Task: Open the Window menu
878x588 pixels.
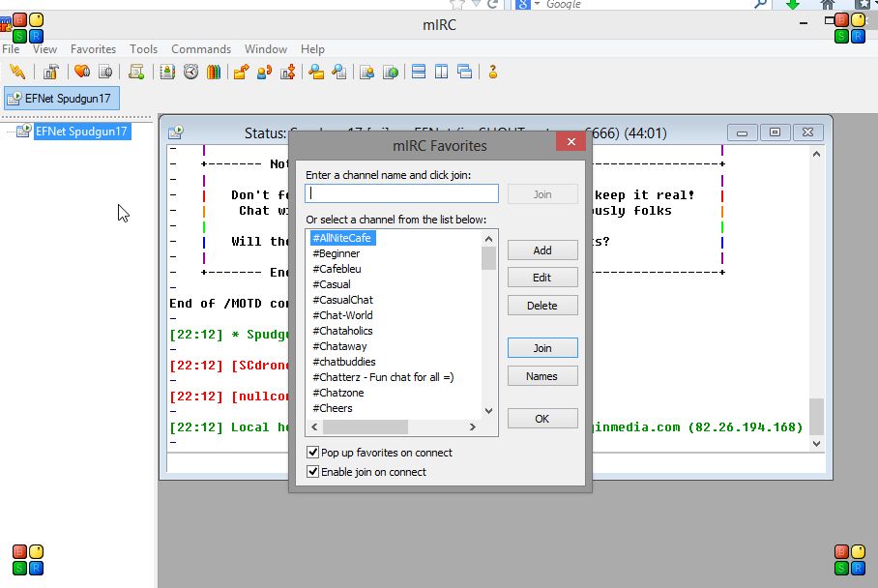Action: pyautogui.click(x=265, y=49)
